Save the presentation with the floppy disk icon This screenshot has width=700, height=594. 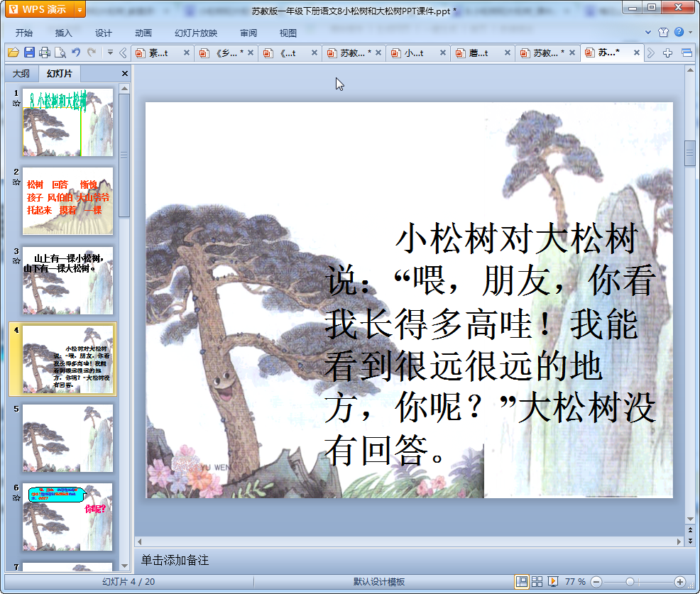pyautogui.click(x=29, y=53)
